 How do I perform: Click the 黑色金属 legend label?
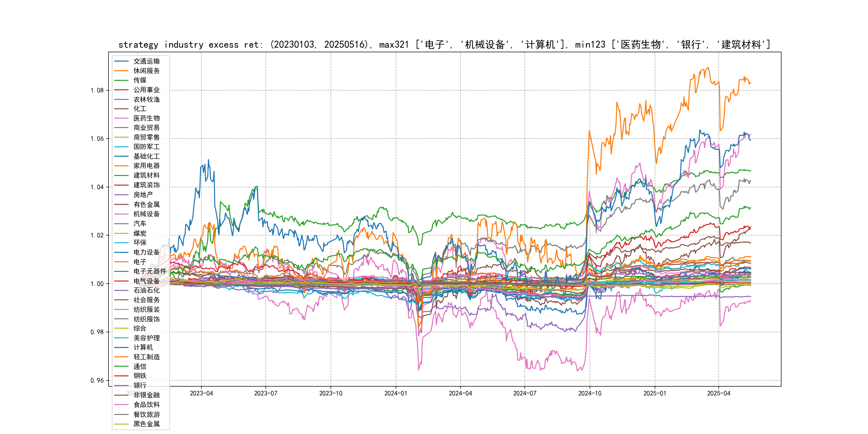(146, 424)
